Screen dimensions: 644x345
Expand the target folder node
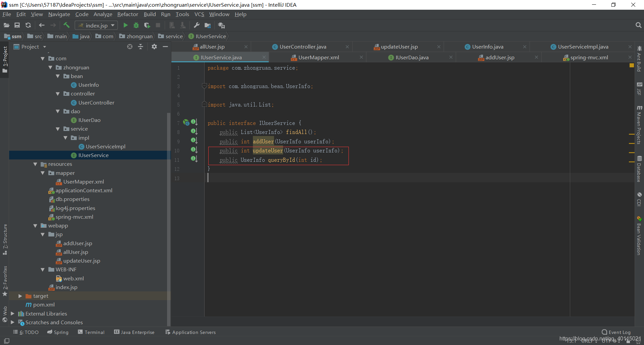click(20, 296)
